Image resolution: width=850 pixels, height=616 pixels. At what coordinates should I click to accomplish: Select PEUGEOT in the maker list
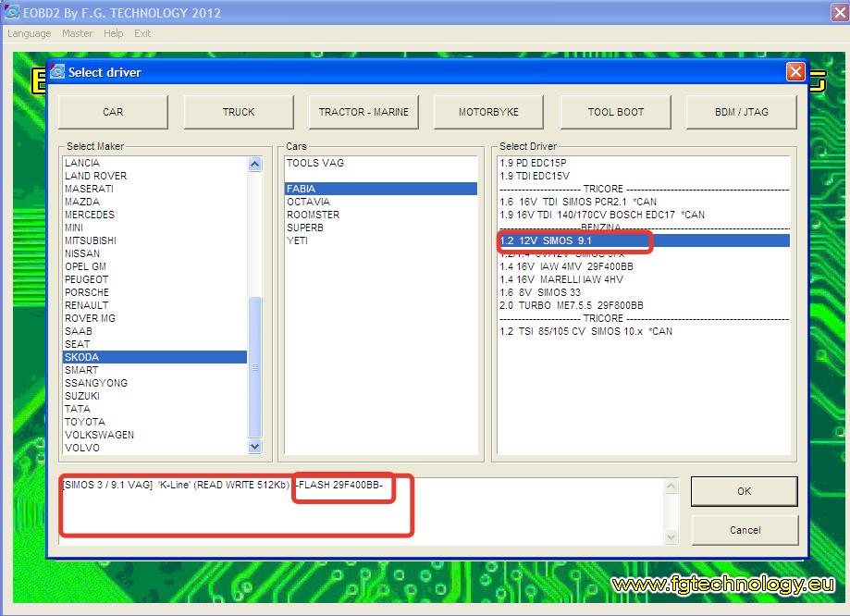155,280
